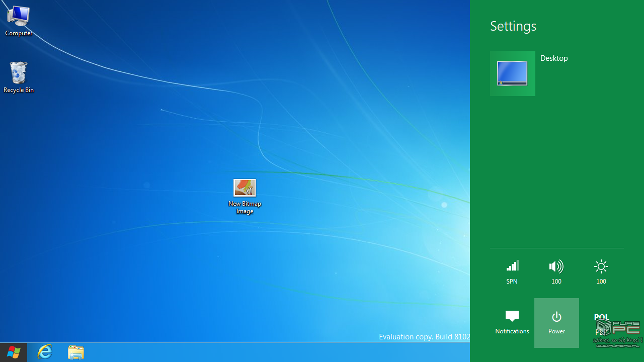Launch Internet Explorer from the taskbar
The height and width of the screenshot is (362, 644).
45,352
